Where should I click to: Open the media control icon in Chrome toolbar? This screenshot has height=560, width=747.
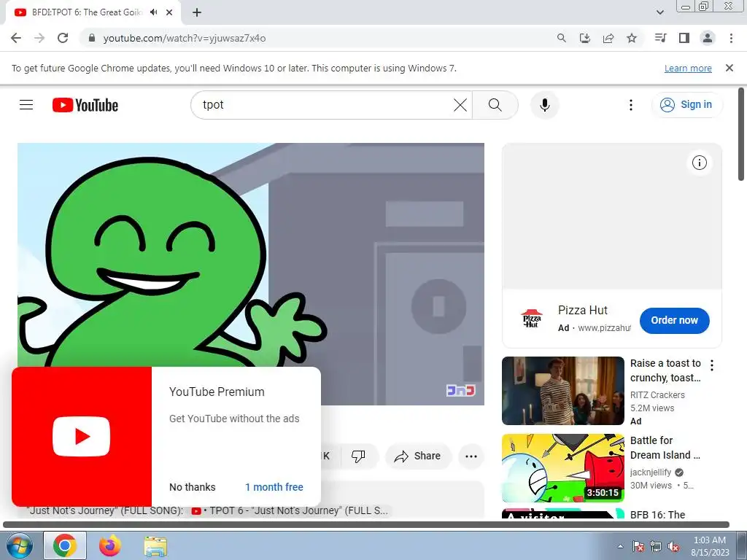(x=661, y=38)
